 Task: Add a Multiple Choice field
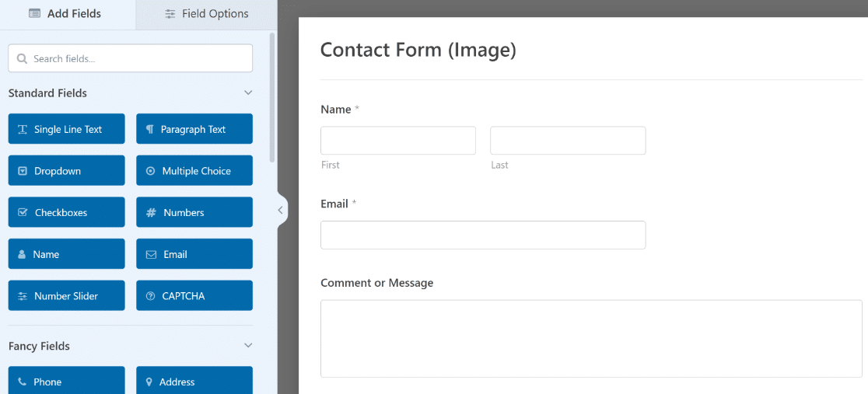[194, 170]
